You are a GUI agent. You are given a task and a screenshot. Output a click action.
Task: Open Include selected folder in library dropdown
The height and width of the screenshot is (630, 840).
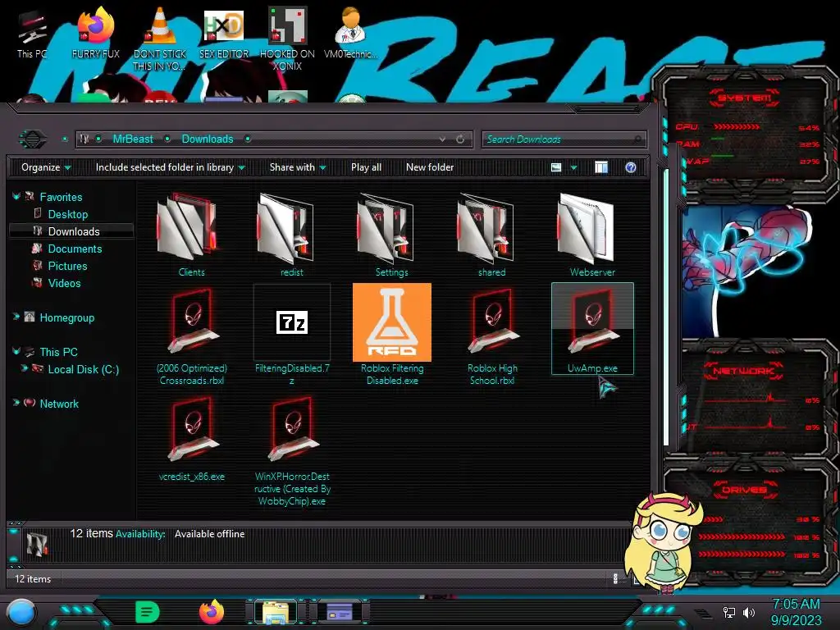click(x=170, y=167)
